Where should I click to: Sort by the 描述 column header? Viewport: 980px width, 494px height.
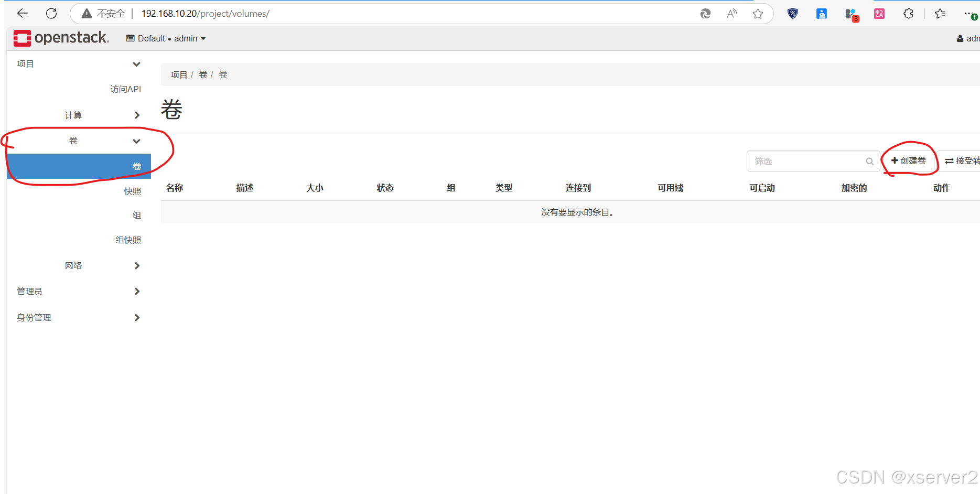tap(245, 188)
